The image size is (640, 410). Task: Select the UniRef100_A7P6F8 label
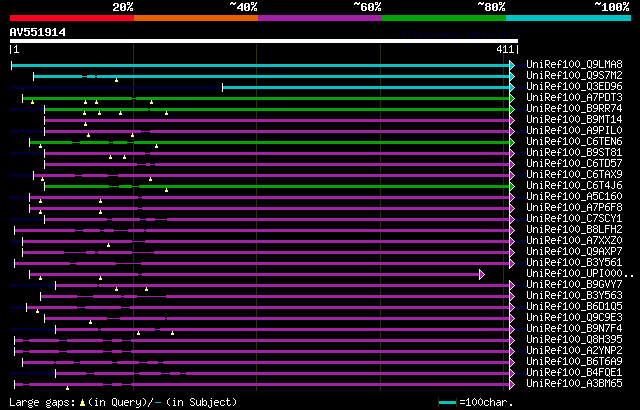574,208
